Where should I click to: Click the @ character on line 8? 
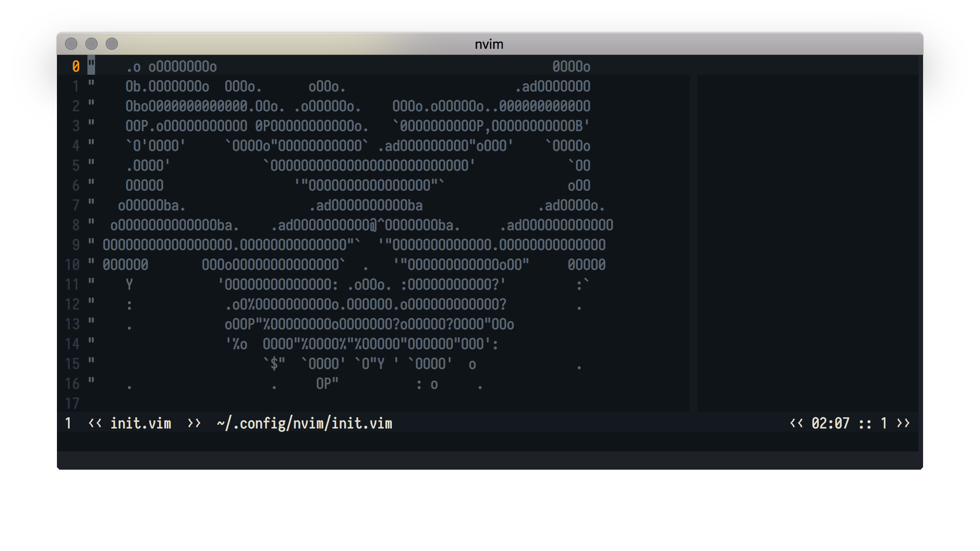click(x=373, y=225)
